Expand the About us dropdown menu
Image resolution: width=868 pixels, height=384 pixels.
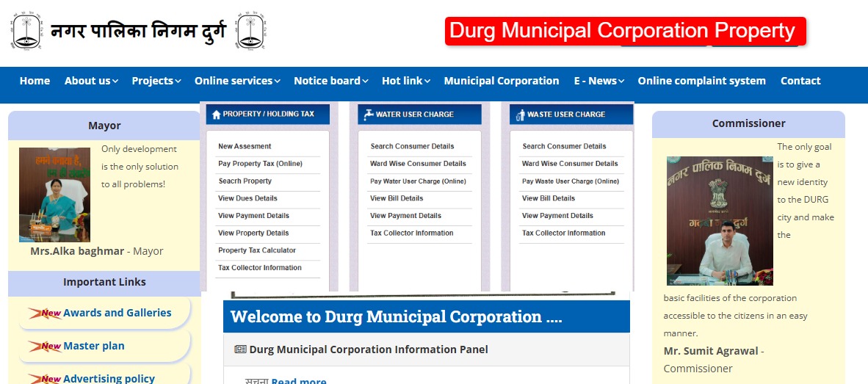pyautogui.click(x=91, y=81)
